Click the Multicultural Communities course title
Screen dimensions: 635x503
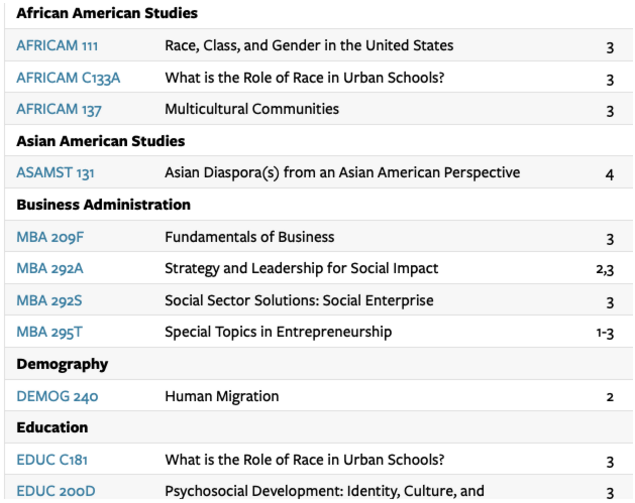click(251, 109)
